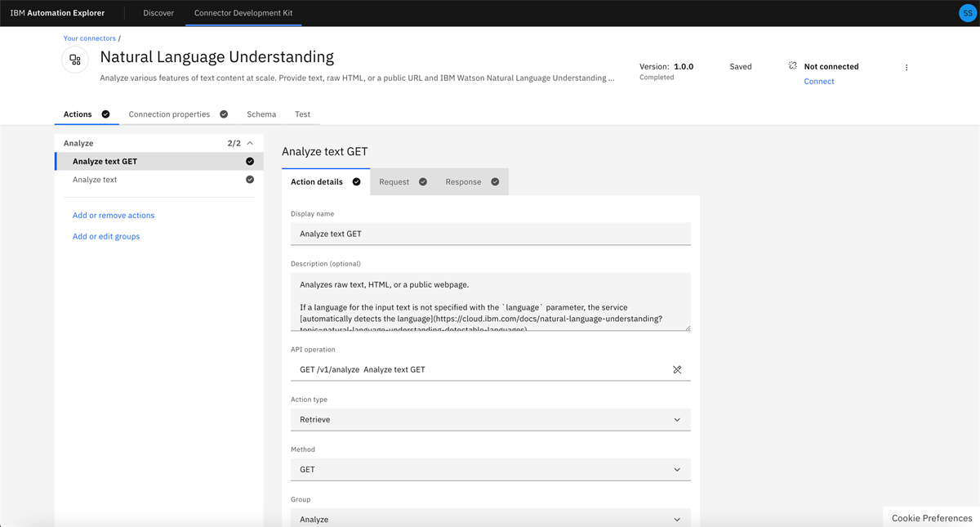Click the Version 1.0.0 text
Screen dimensions: 980x527
666,67
